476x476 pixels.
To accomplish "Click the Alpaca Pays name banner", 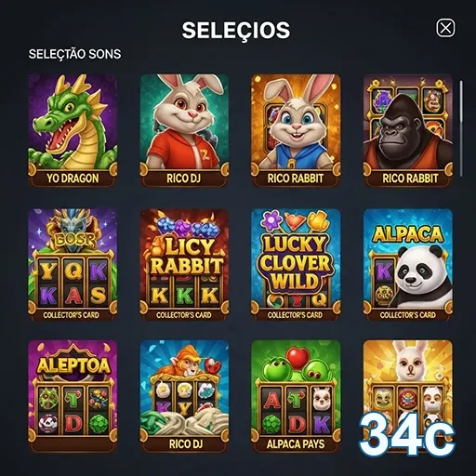I will 296,444.
